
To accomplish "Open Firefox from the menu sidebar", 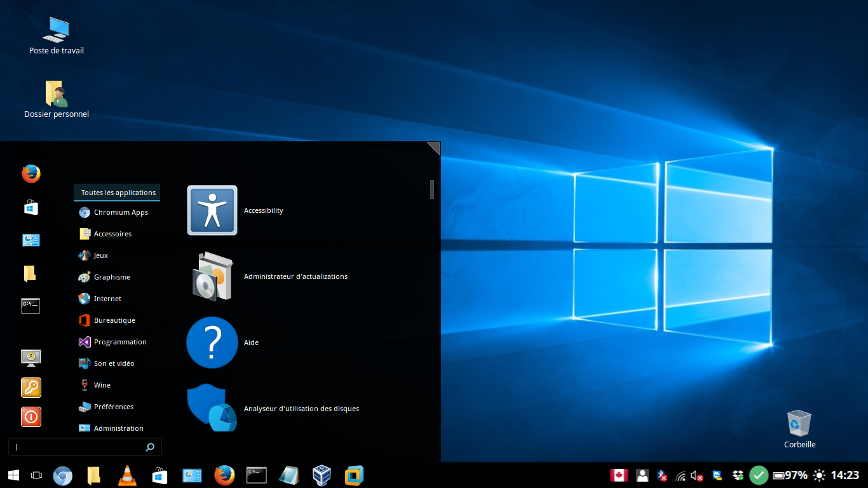I will [31, 173].
